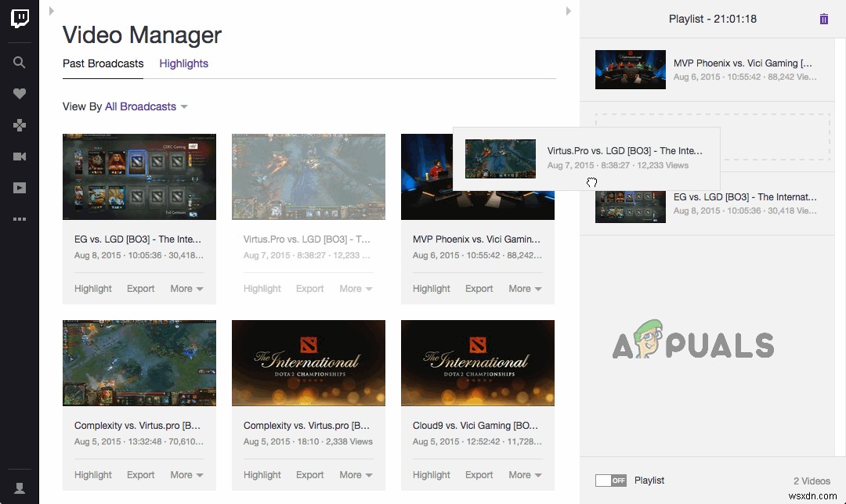
Task: Select the video player sidebar icon
Action: [19, 188]
